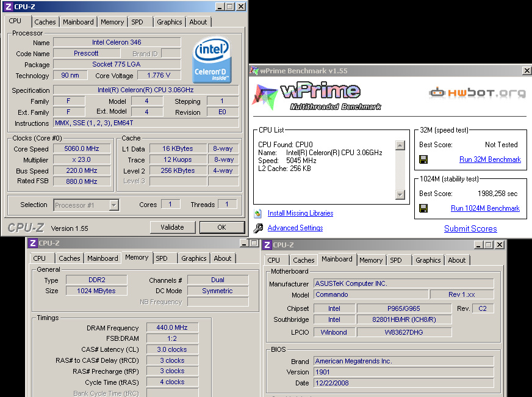Click the Chipset value P965/G965

[x=404, y=308]
